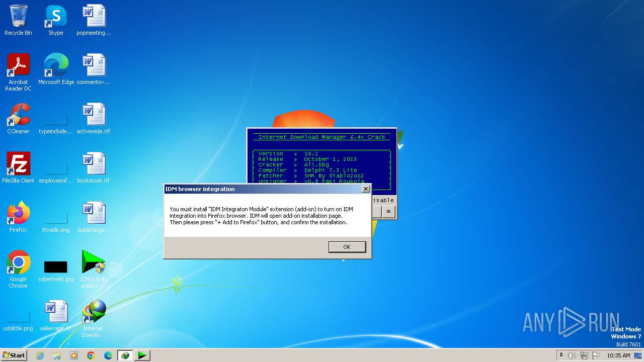Click the crack window title text
Viewport: 644px width, 362px height.
(x=321, y=137)
